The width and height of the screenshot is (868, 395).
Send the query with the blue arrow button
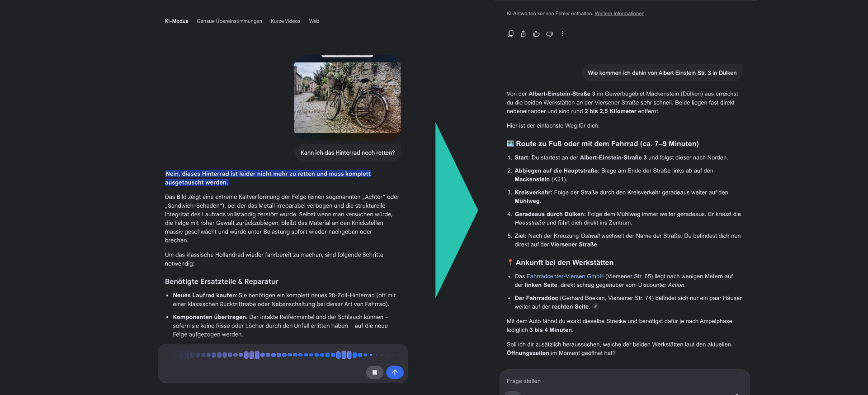pyautogui.click(x=395, y=372)
